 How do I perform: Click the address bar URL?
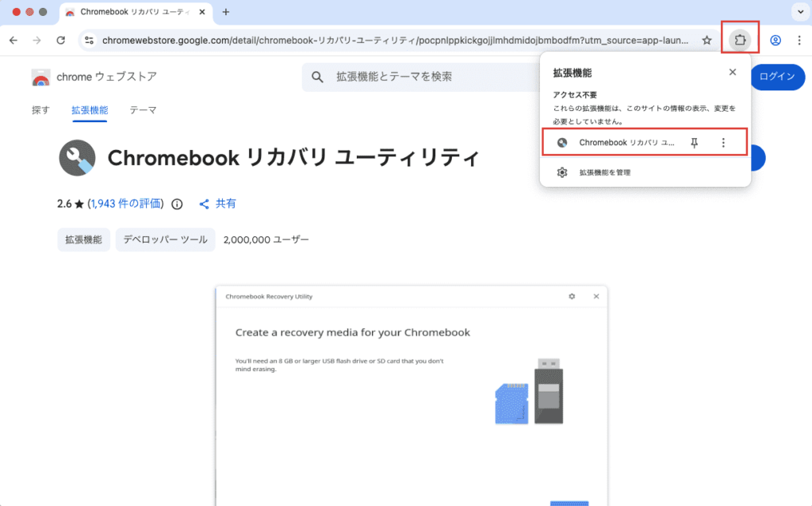coord(395,40)
